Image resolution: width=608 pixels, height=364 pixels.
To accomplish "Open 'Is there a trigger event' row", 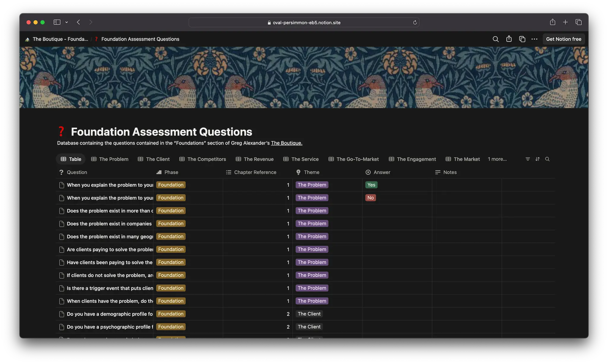I will click(x=110, y=288).
